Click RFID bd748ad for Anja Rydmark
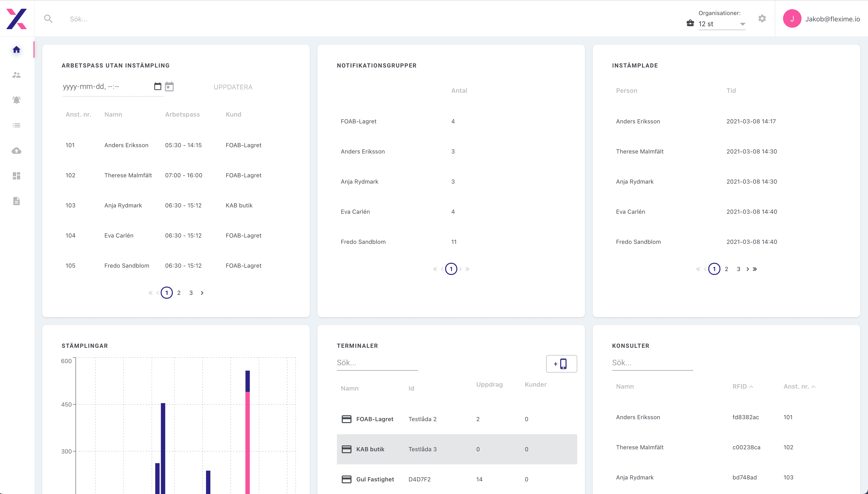The width and height of the screenshot is (868, 494). (x=745, y=477)
